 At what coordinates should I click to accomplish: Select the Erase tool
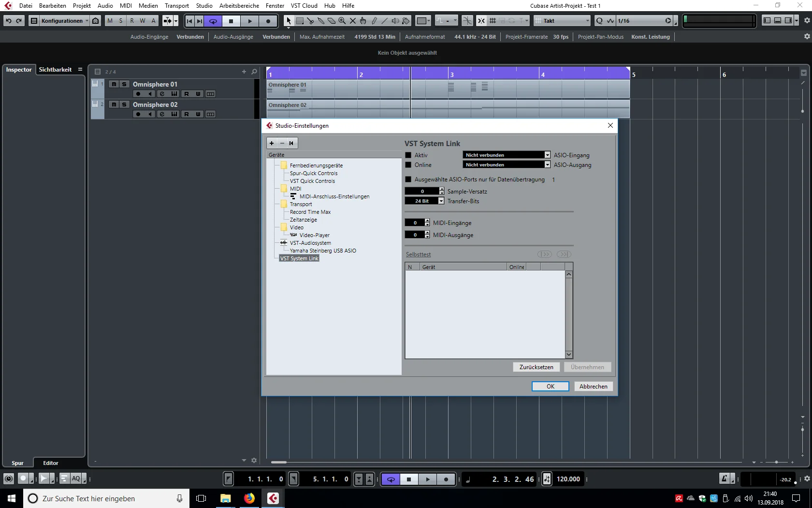pyautogui.click(x=332, y=21)
